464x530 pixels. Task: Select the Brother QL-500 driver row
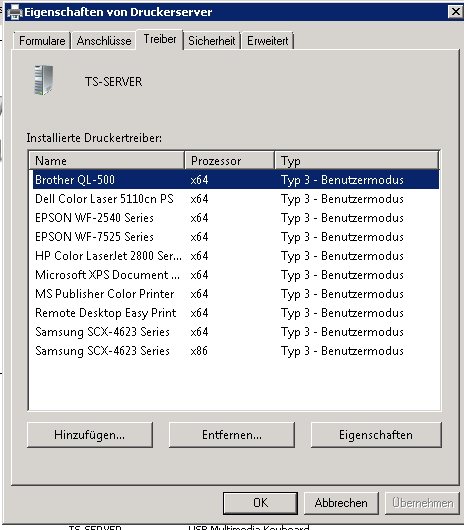[236, 179]
